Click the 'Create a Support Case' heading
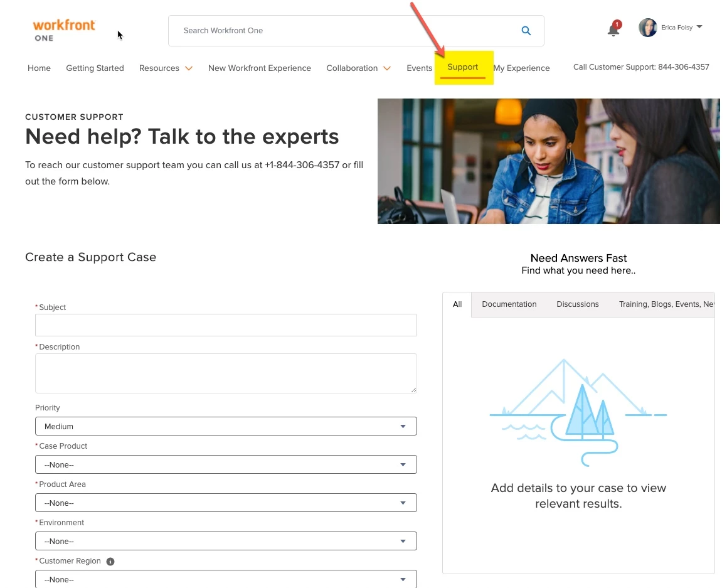 [90, 257]
